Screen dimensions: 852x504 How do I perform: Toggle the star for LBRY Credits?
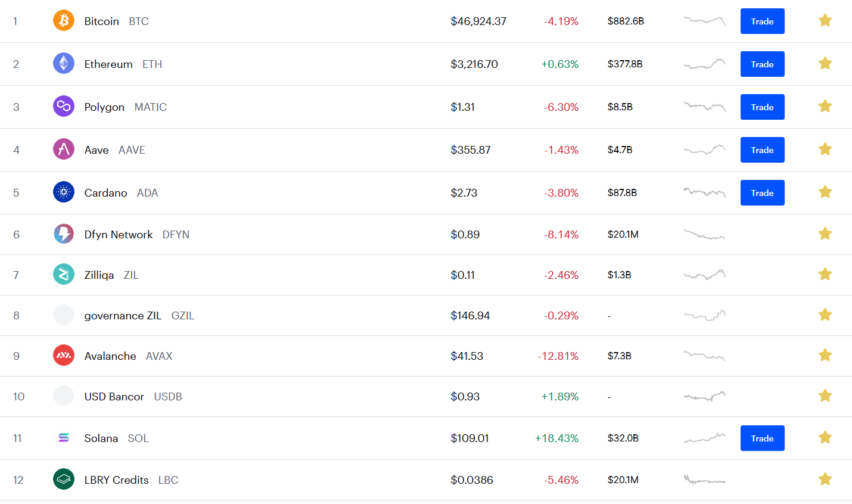(825, 480)
